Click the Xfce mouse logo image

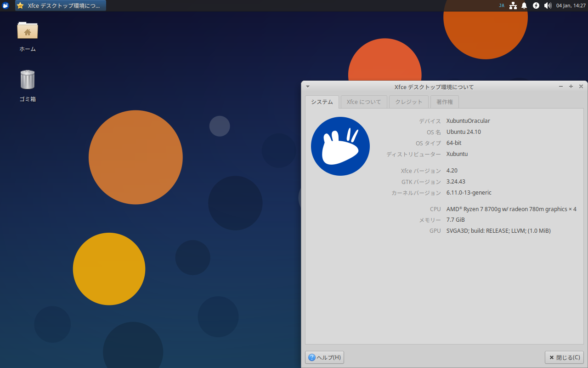[340, 146]
